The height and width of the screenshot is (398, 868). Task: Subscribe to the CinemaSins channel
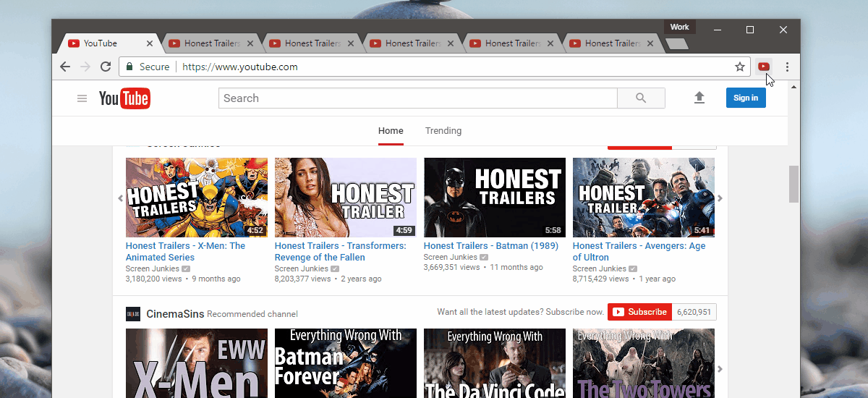click(x=639, y=312)
